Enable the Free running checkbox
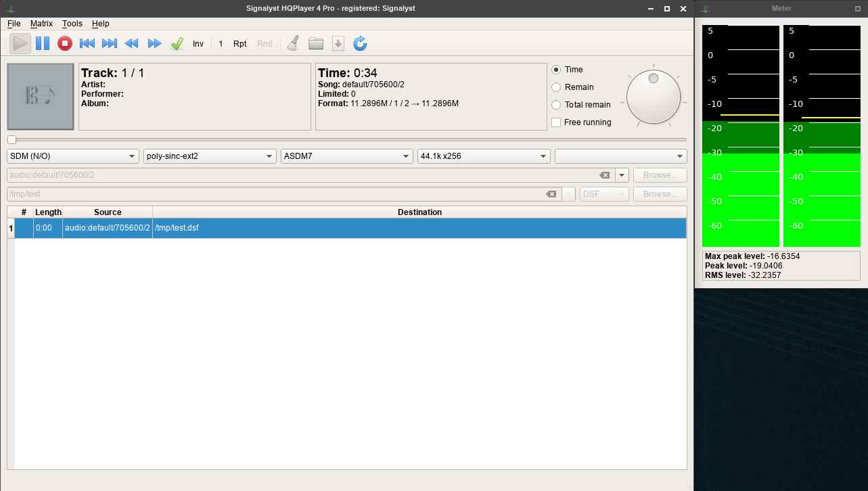 (x=556, y=122)
